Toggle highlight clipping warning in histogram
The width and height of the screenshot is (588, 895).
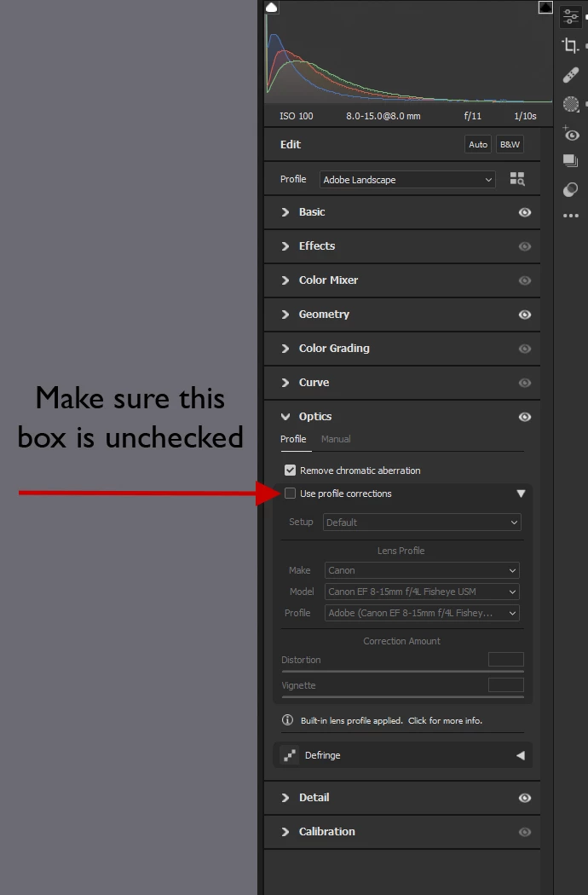coord(545,7)
